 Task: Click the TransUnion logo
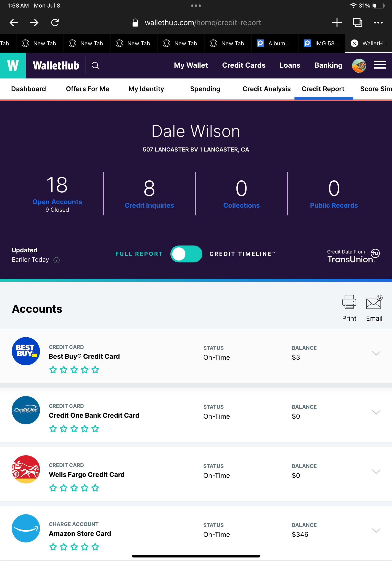coord(353,256)
